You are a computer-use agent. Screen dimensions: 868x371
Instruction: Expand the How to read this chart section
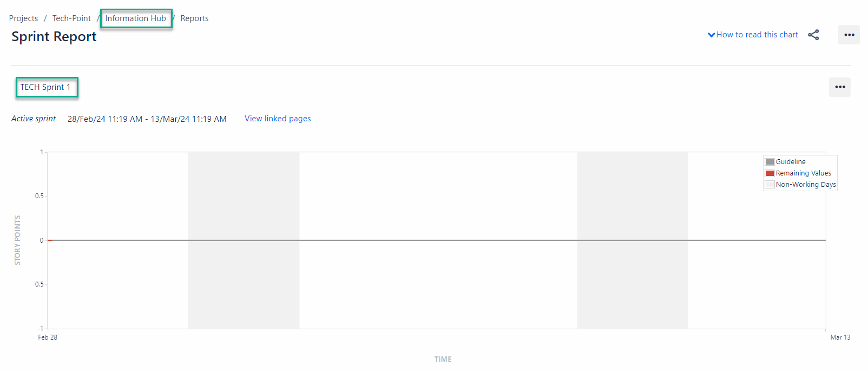tap(757, 34)
